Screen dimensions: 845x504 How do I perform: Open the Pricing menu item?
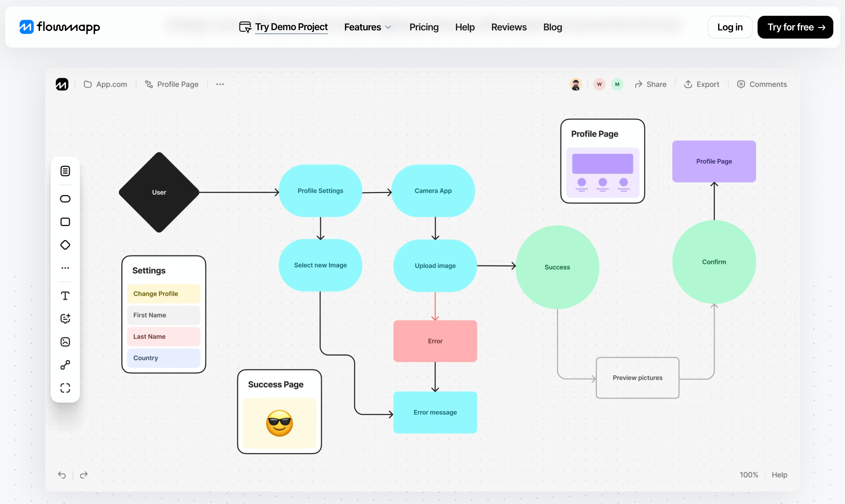tap(423, 27)
